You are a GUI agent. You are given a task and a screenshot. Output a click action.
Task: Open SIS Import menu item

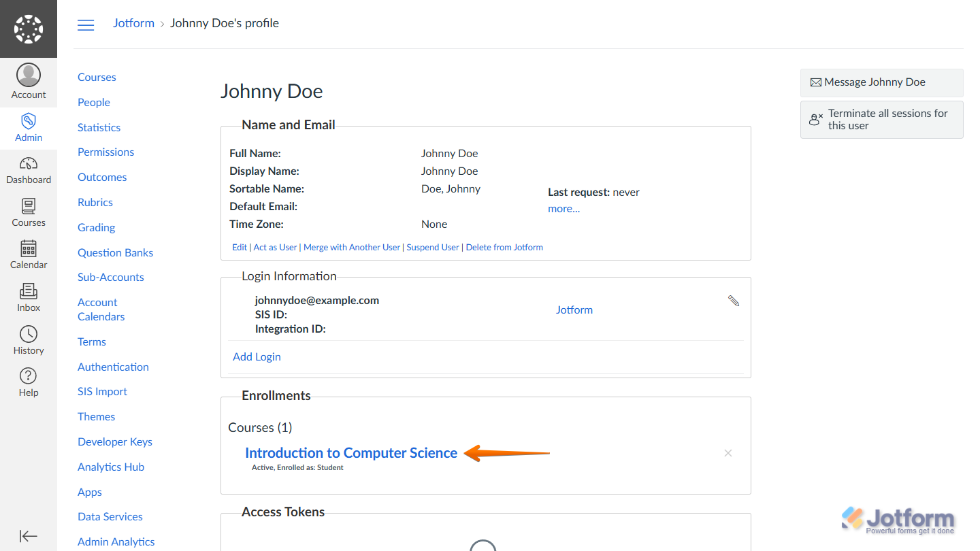[x=102, y=392]
